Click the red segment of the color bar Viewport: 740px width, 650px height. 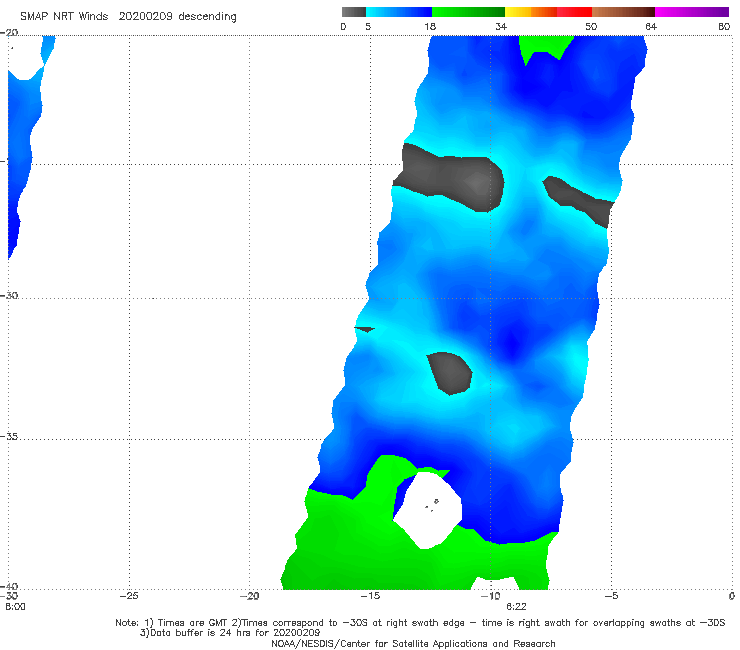[x=574, y=12]
